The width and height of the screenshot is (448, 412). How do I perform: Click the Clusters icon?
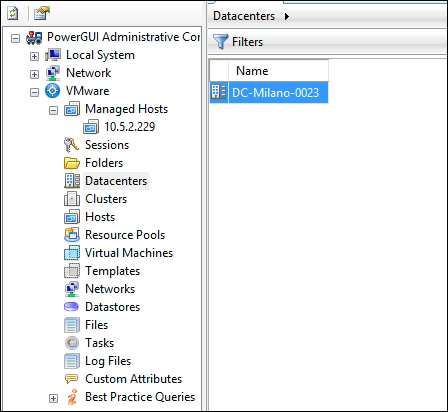click(x=72, y=199)
